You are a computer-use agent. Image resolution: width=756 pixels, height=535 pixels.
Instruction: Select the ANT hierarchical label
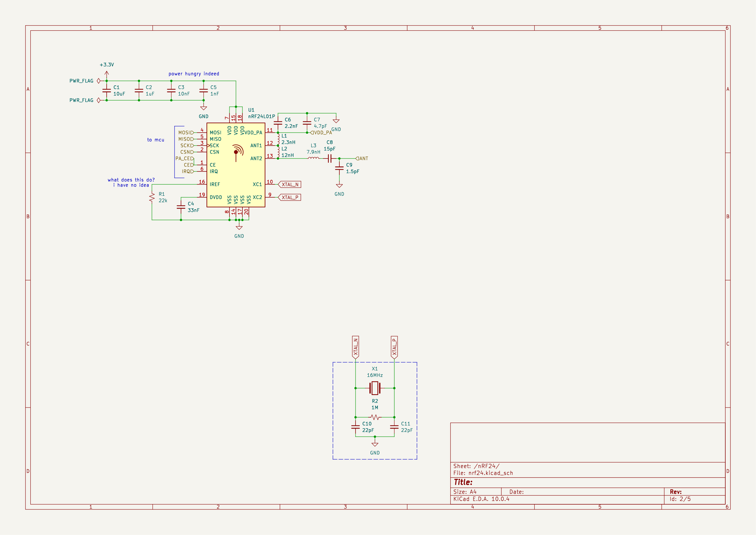click(x=362, y=158)
